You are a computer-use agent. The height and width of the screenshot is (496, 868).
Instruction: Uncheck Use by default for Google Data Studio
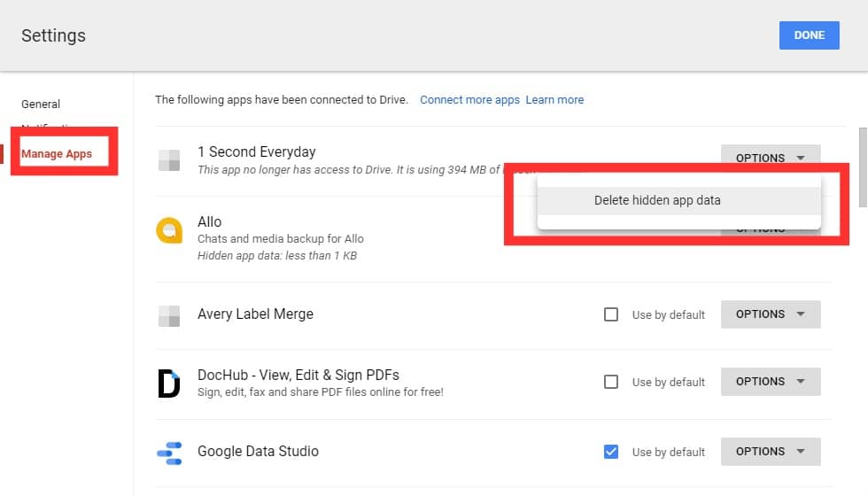tap(610, 452)
